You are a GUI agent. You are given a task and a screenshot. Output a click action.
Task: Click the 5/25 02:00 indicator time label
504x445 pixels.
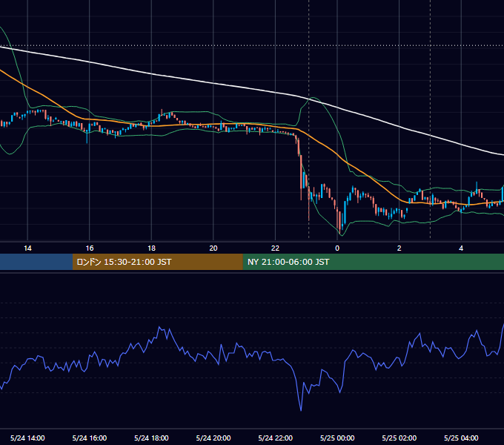pos(399,438)
